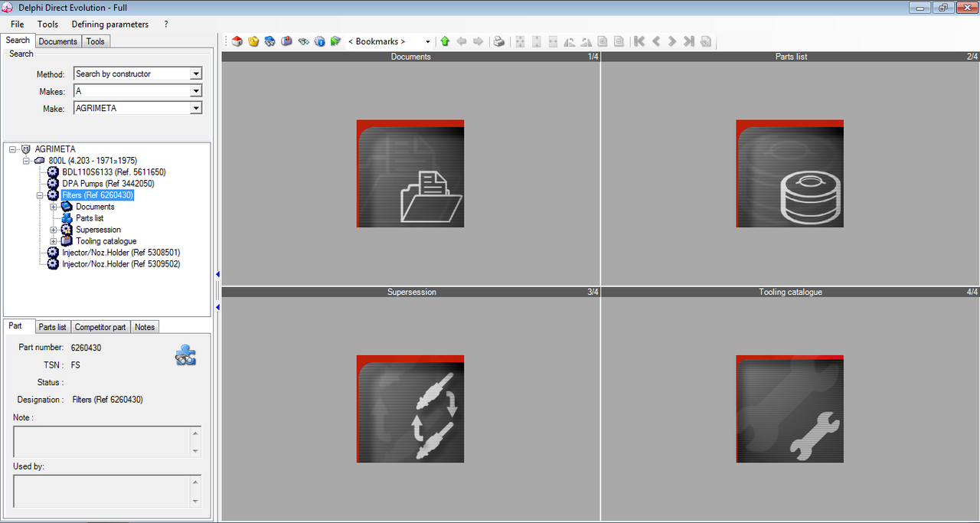Click the red house home toolbar icon
The image size is (980, 523).
(237, 41)
